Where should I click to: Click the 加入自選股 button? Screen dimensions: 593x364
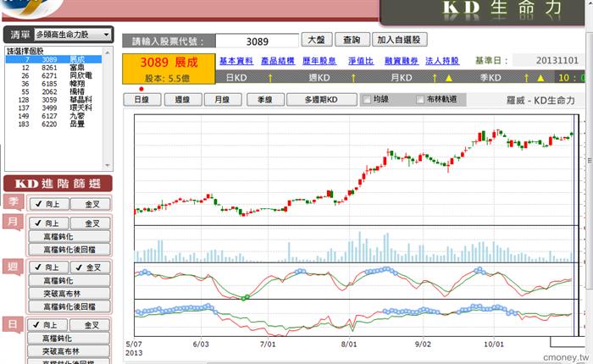(399, 40)
